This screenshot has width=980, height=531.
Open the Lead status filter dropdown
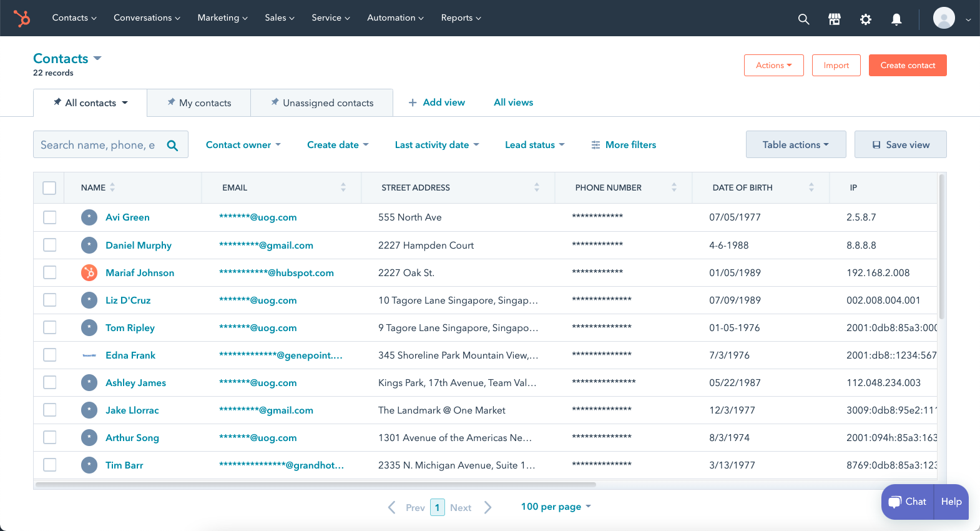[x=535, y=145]
